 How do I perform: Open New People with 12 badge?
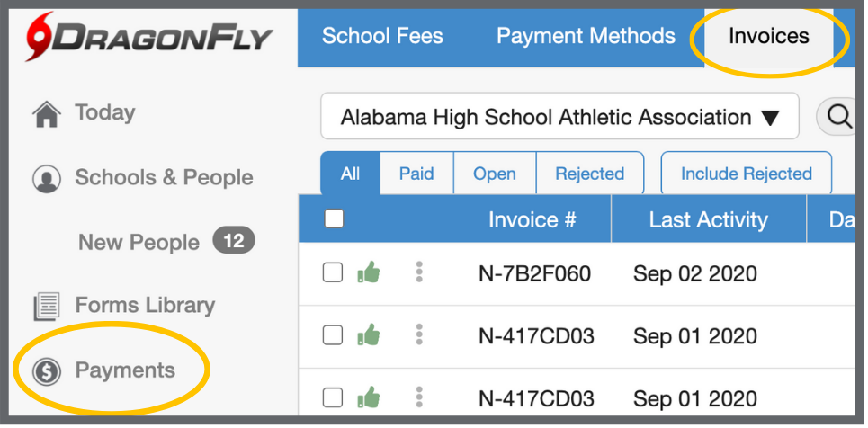[139, 242]
